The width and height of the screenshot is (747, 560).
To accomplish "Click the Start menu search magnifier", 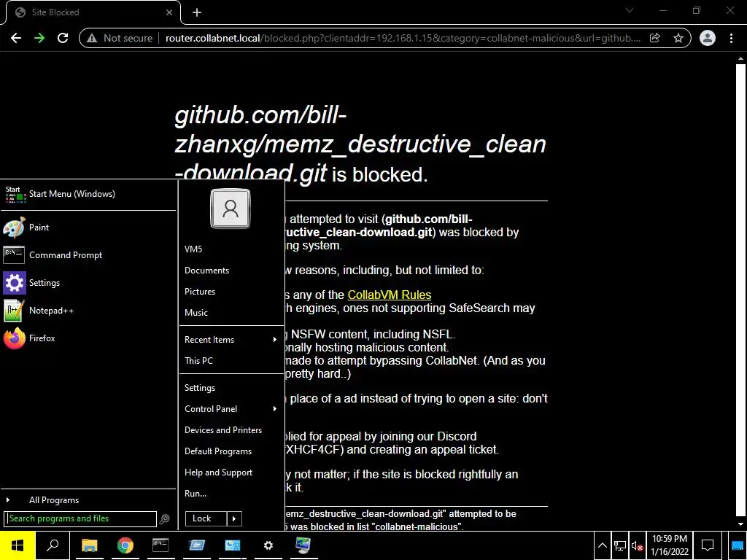I will (164, 519).
